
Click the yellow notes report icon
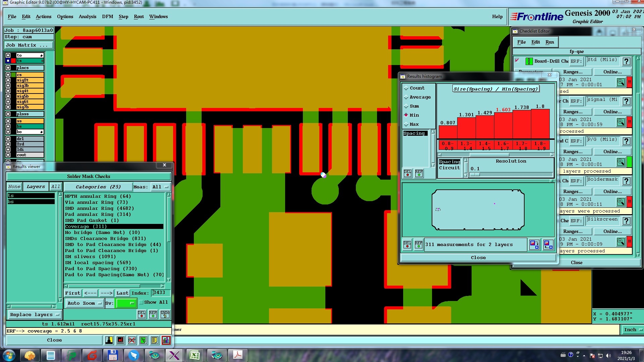(154, 340)
